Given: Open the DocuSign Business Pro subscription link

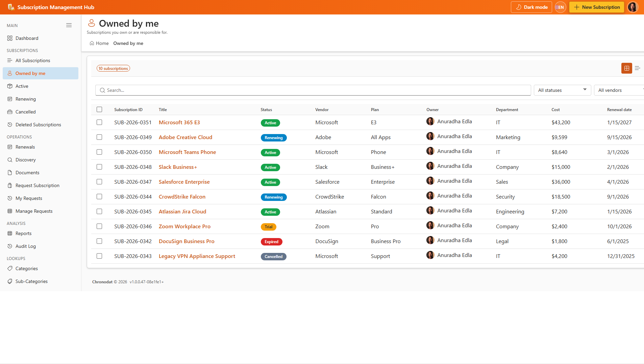Looking at the screenshot, I should coord(187,241).
